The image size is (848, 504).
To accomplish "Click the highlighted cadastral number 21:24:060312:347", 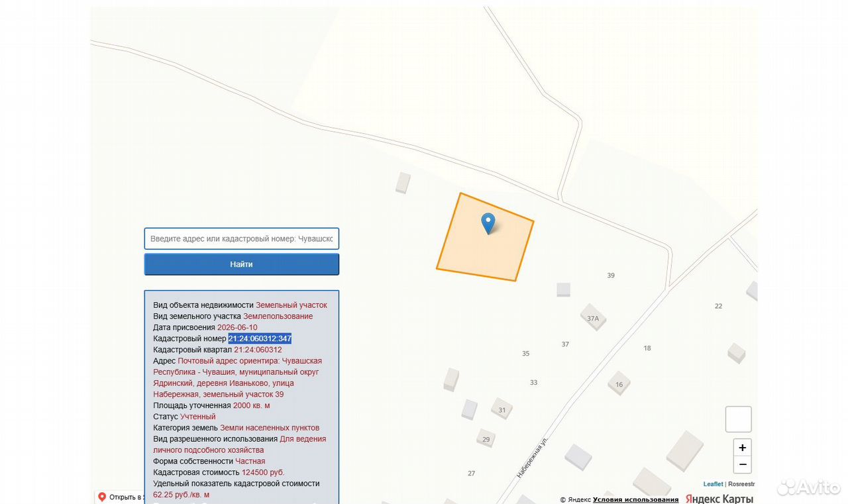I will point(260,338).
